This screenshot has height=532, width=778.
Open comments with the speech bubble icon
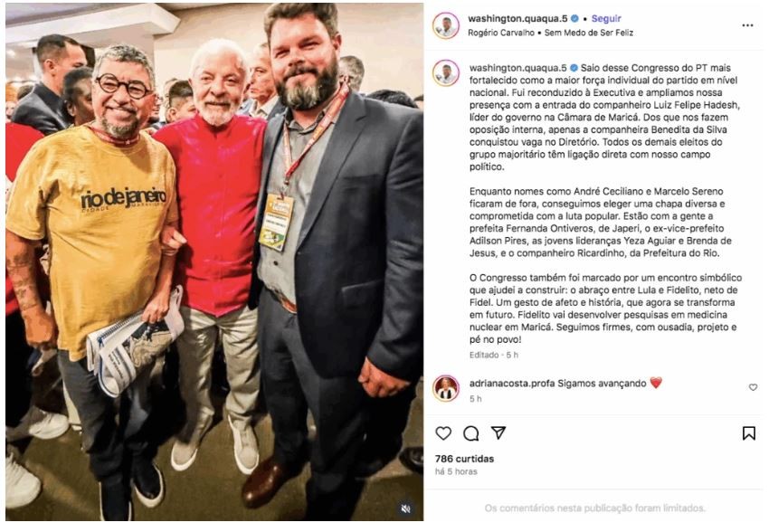coord(470,433)
